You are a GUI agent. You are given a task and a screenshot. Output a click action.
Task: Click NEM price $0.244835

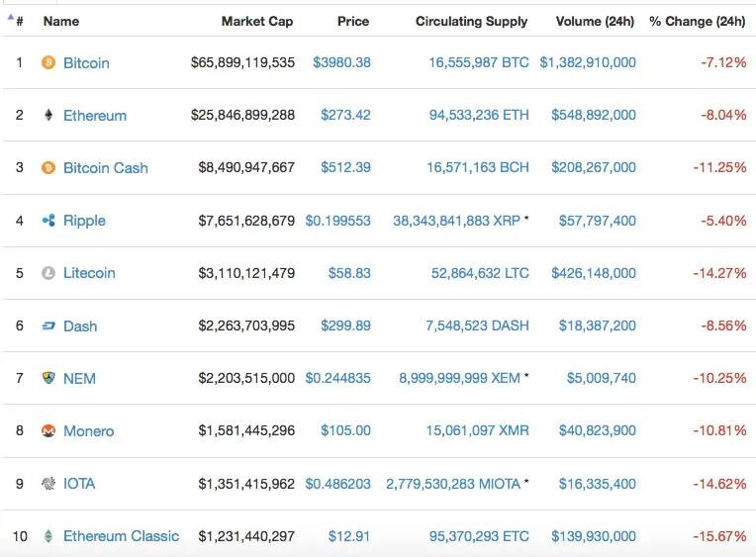pos(338,378)
